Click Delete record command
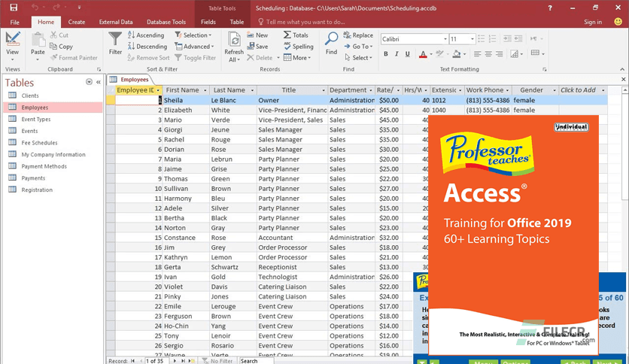Image resolution: width=629 pixels, height=364 pixels. tap(260, 58)
